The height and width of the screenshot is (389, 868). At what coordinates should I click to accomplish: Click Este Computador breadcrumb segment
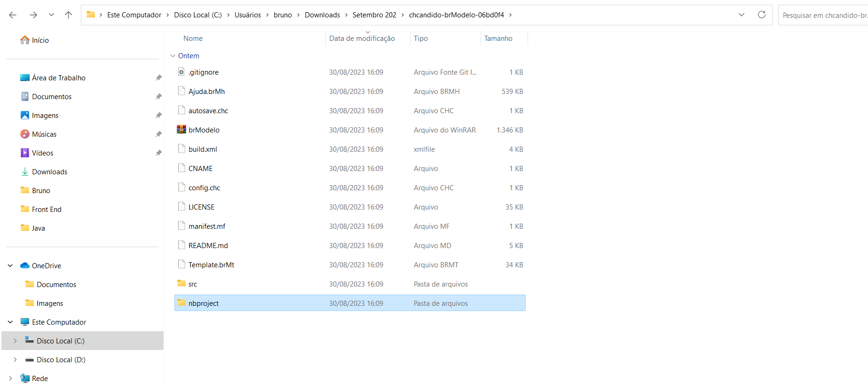click(134, 15)
